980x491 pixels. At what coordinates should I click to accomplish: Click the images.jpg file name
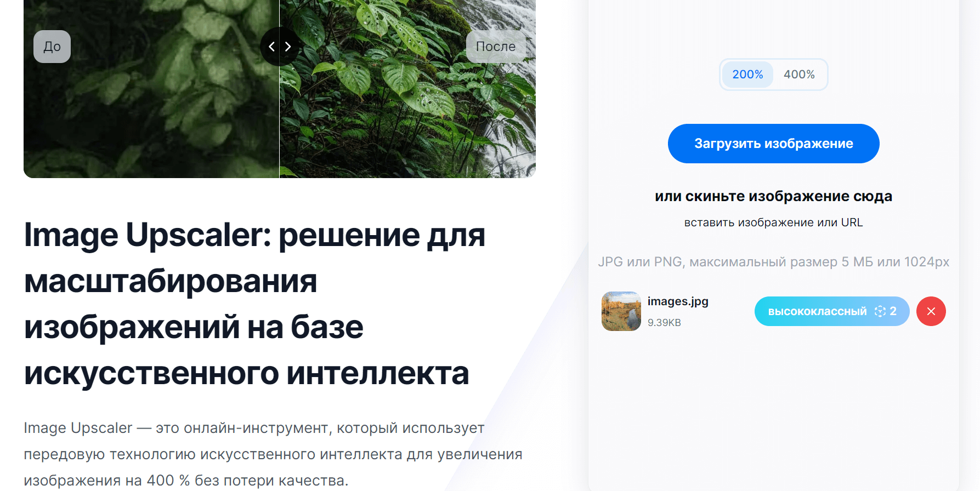678,301
